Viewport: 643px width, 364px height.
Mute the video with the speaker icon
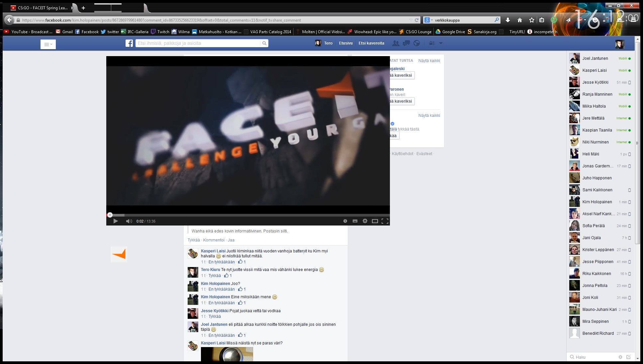pos(129,221)
